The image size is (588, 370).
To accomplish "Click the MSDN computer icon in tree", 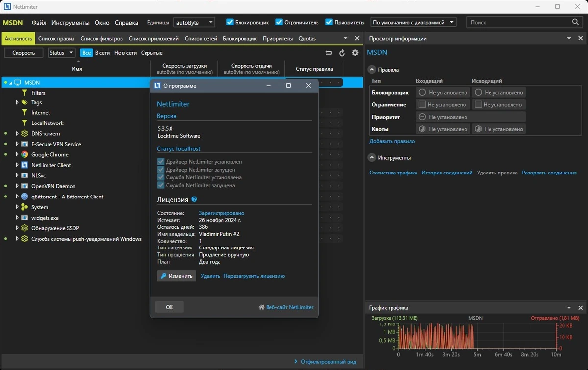I will click(x=18, y=83).
